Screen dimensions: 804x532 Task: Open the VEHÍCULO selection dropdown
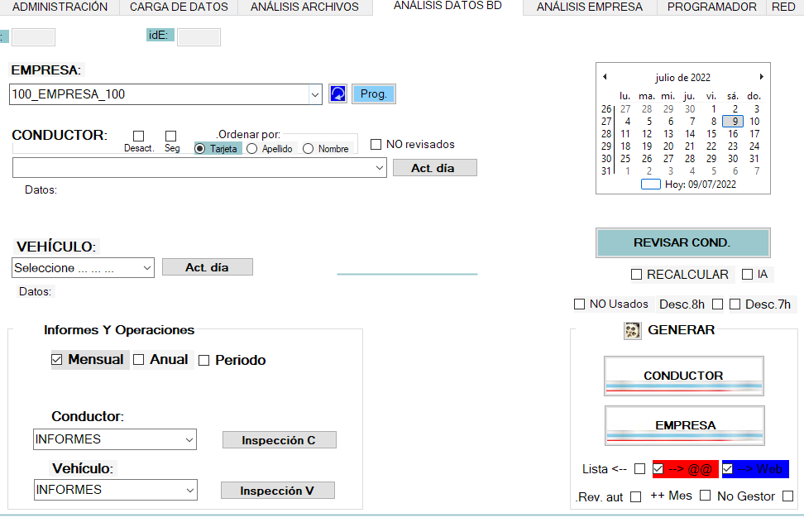tap(149, 266)
